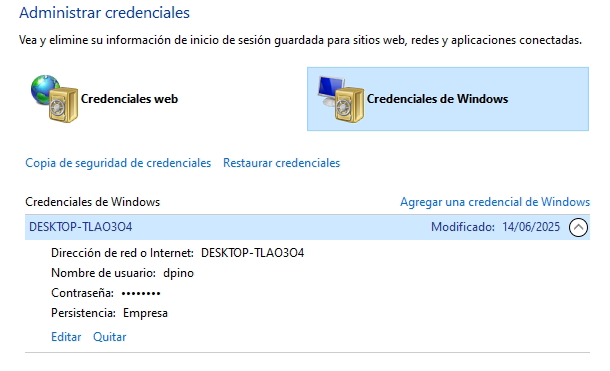Click the Persistencia value Empresa
Viewport: 610px width, 371px height.
pyautogui.click(x=145, y=313)
